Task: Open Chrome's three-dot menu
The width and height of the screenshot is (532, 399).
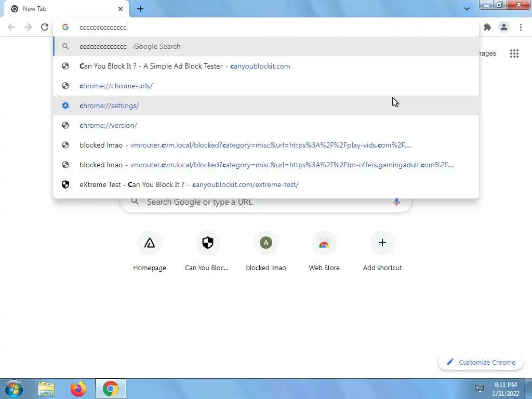Action: (x=521, y=27)
